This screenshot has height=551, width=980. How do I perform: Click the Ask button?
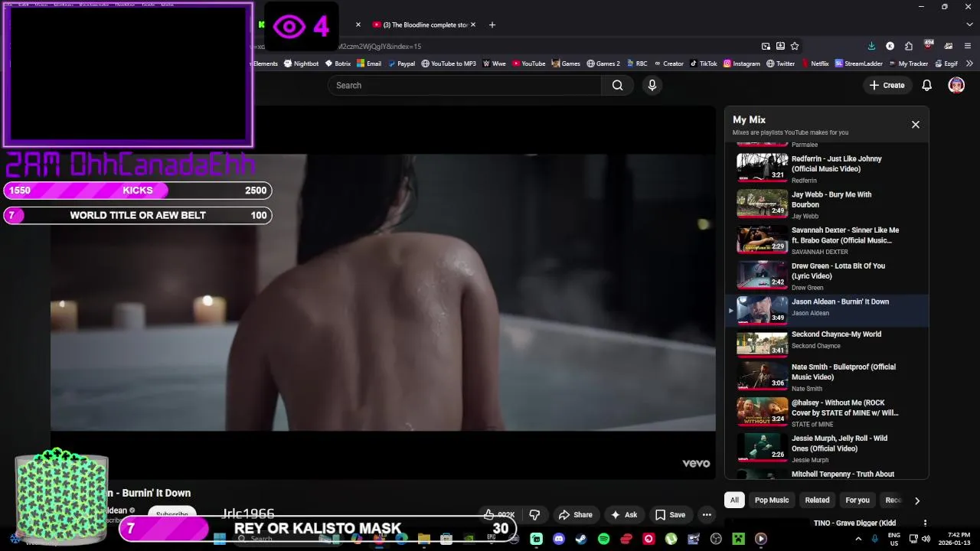623,515
